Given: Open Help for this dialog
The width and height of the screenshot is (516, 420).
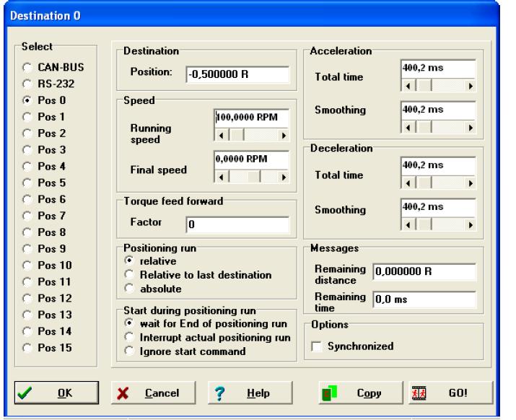Looking at the screenshot, I should click(250, 393).
